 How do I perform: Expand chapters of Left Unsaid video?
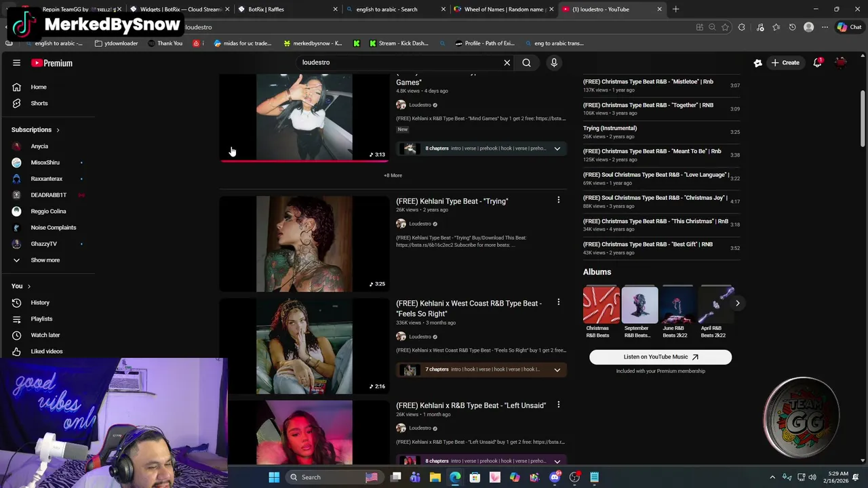[x=557, y=461]
